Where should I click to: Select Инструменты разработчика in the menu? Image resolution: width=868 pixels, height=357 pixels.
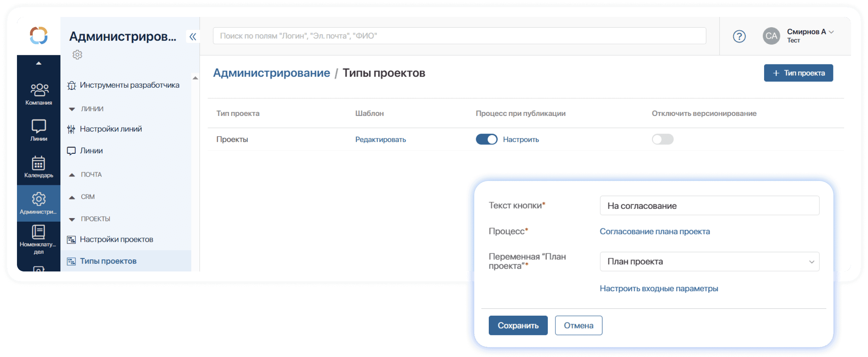pyautogui.click(x=129, y=85)
